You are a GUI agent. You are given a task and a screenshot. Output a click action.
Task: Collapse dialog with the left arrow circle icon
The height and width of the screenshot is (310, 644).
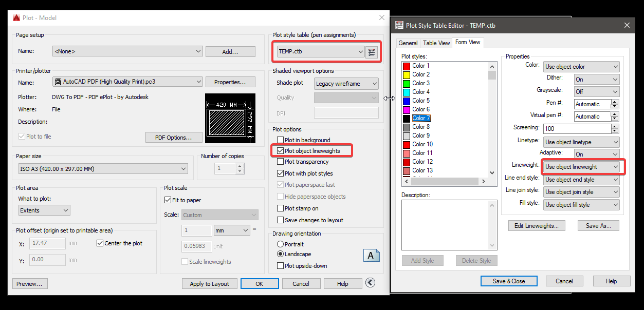click(x=370, y=283)
